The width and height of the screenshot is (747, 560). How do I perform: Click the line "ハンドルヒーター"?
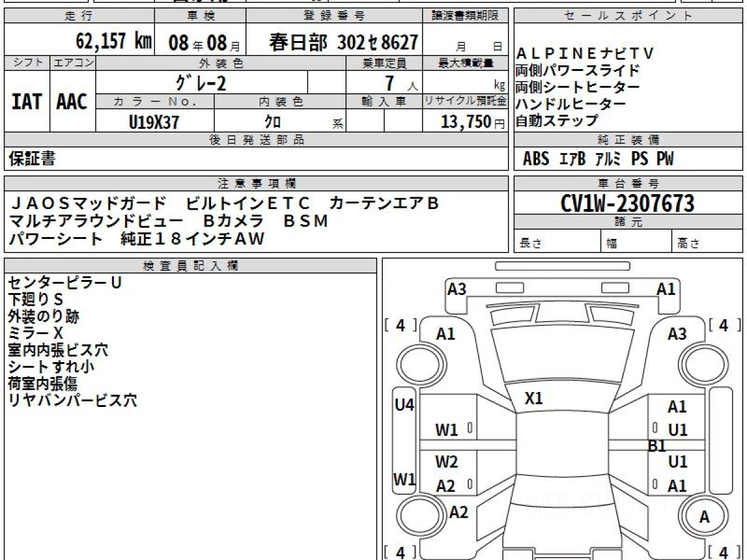click(570, 104)
